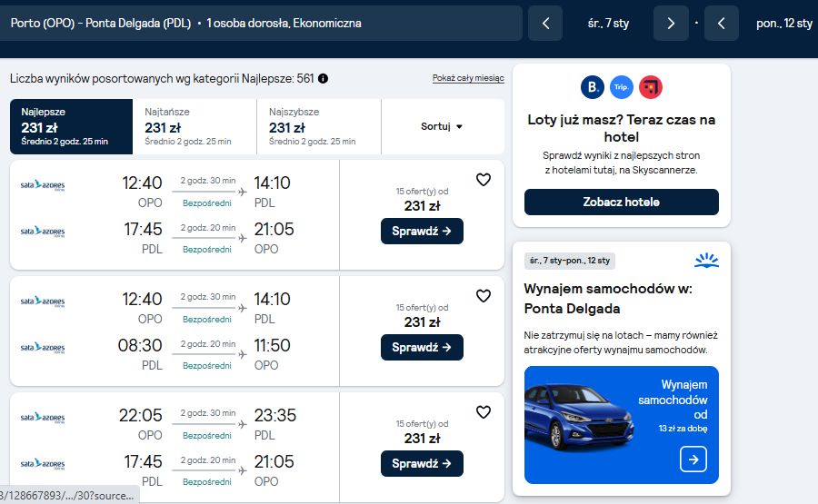
Task: Mark third flight result as favorite
Action: tap(484, 412)
